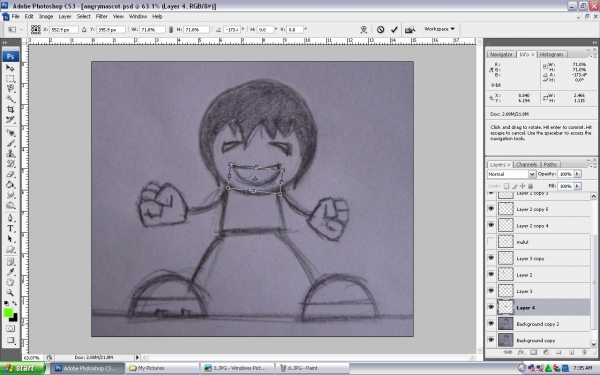
Task: Add a layer style with the fx icon
Action: coord(520,352)
